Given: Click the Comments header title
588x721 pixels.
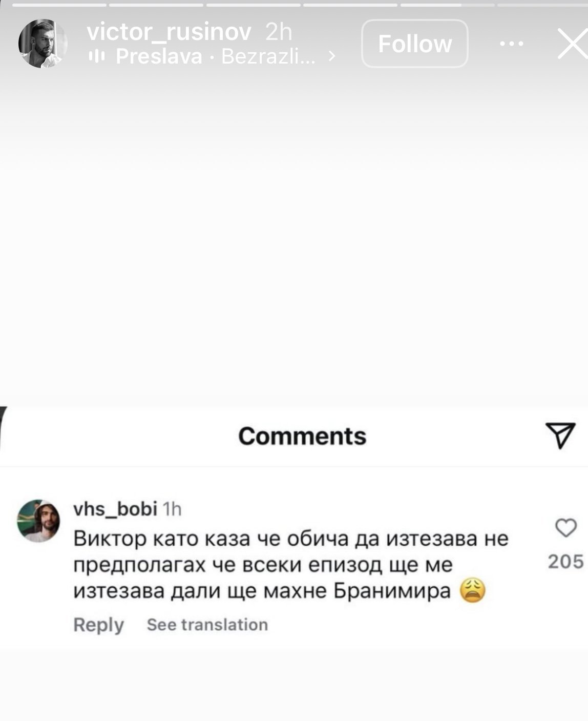Looking at the screenshot, I should [302, 436].
